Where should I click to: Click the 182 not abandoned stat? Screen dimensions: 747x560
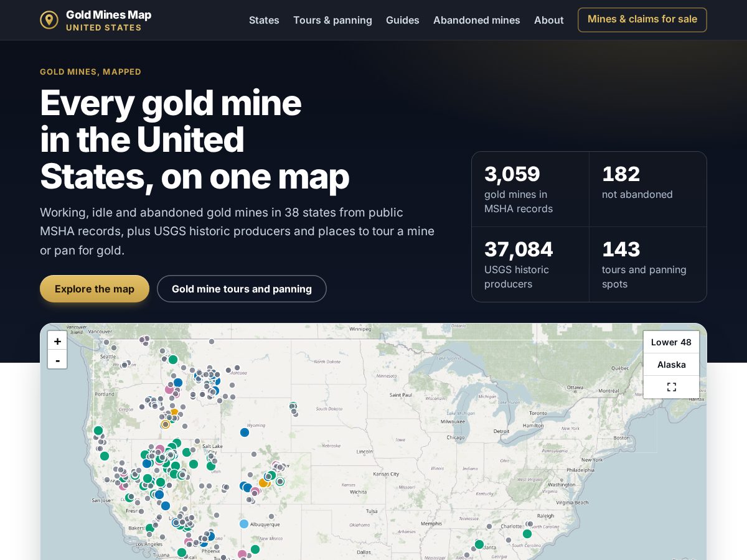tap(648, 189)
